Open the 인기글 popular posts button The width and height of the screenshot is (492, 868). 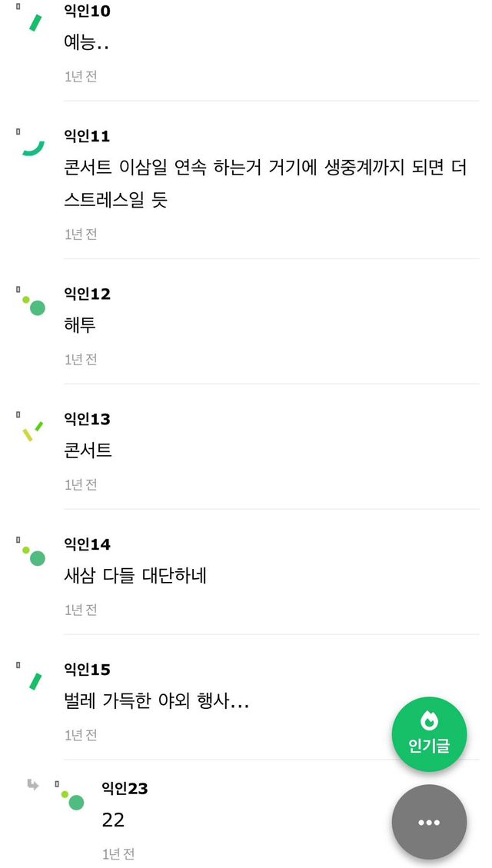[x=429, y=734]
